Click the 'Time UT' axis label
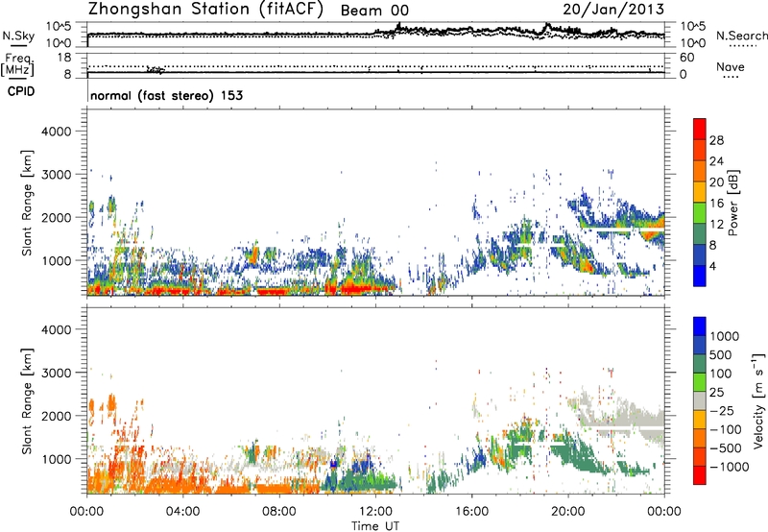 click(x=375, y=526)
